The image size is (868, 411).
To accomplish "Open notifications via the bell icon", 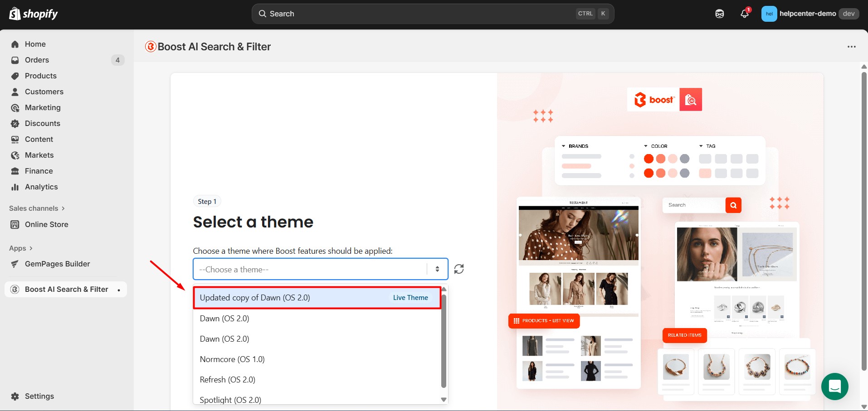I will pos(744,14).
